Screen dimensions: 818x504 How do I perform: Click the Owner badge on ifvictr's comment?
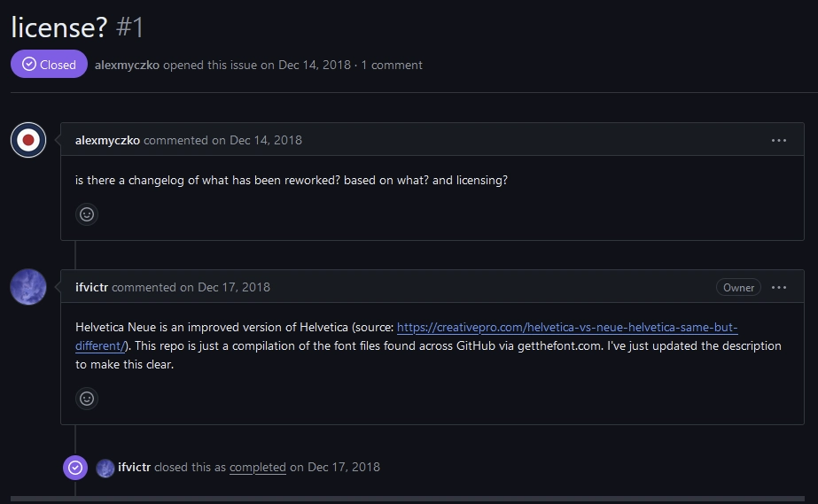[738, 287]
